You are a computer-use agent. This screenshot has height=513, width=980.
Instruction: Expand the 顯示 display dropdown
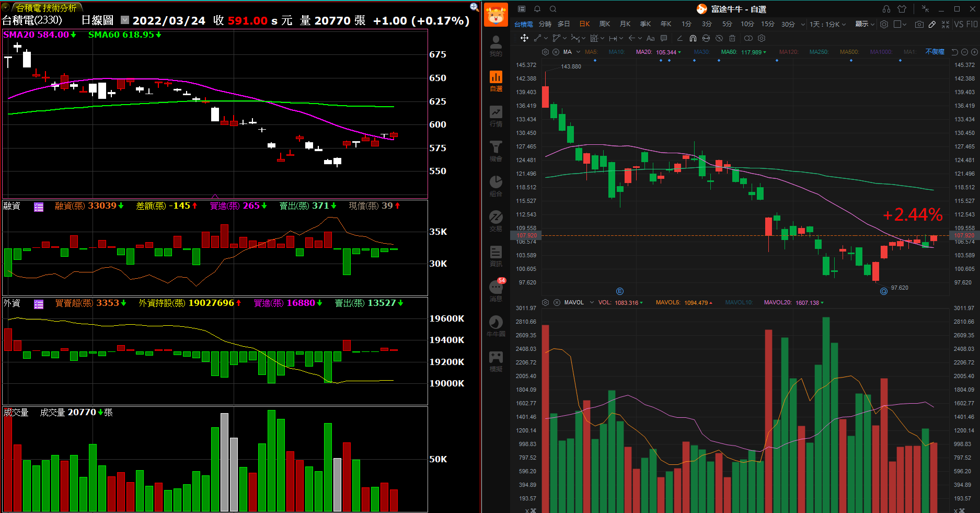click(x=864, y=24)
